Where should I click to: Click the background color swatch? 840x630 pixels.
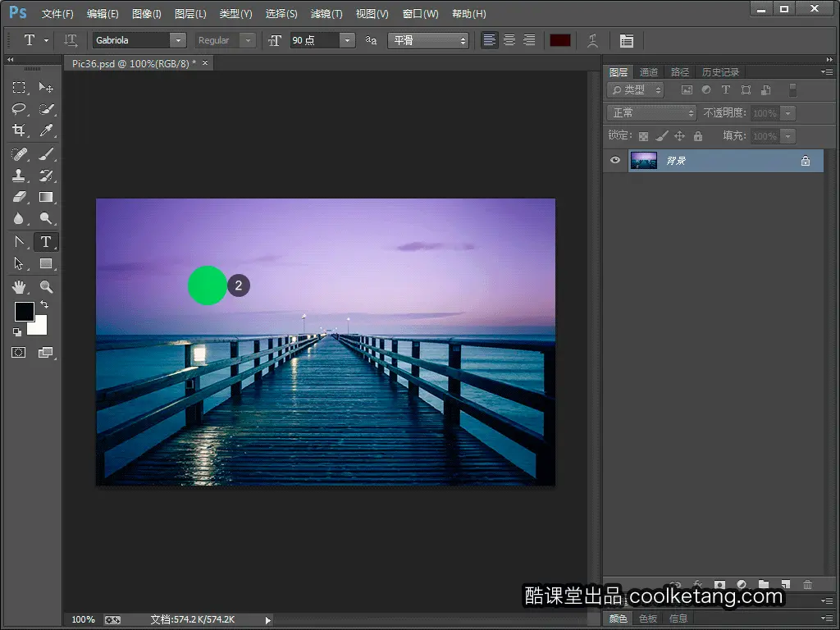[39, 326]
